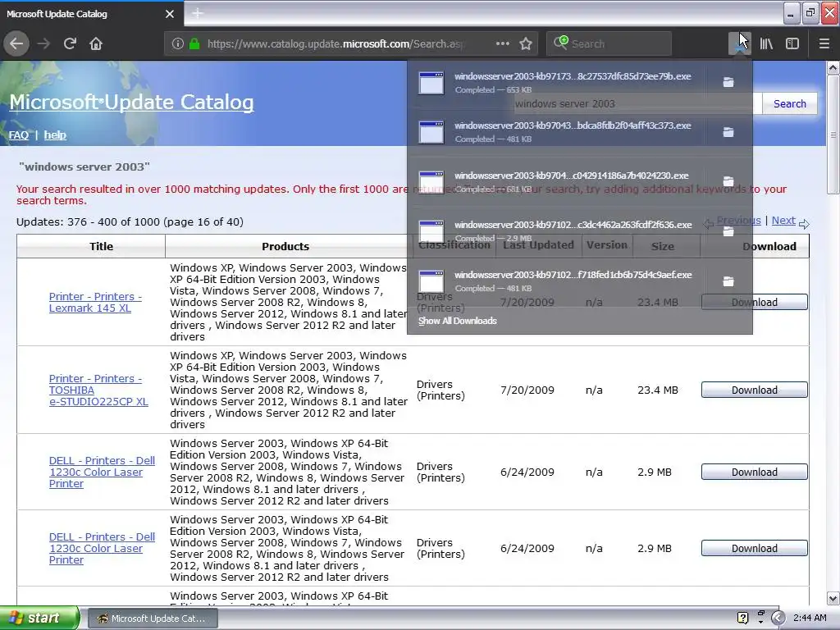Viewport: 840px width, 630px height.
Task: Download first DELL 1230c printer driver
Action: (755, 472)
